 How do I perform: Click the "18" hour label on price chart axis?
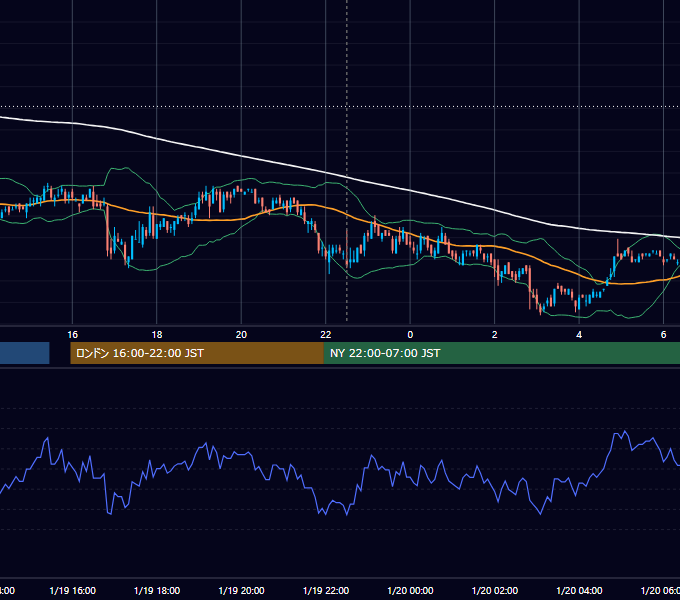click(157, 335)
